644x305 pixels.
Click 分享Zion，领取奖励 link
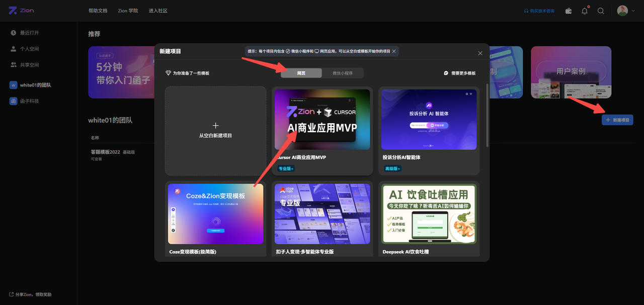pyautogui.click(x=30, y=294)
